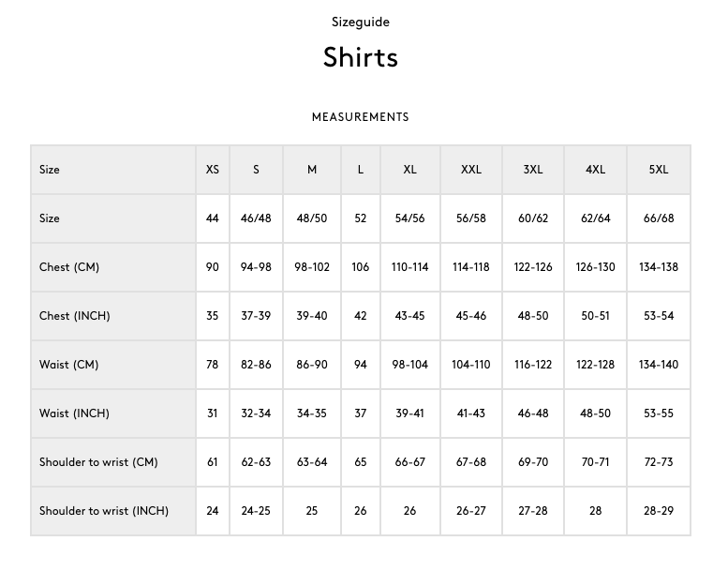Image resolution: width=728 pixels, height=571 pixels.
Task: Click the Shoulder to wrist (INCH) label
Action: (104, 511)
